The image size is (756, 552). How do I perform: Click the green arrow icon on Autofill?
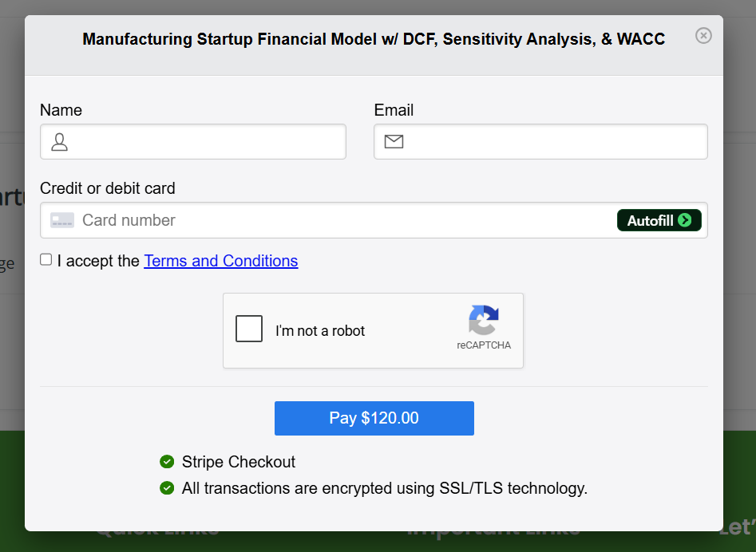tap(684, 220)
